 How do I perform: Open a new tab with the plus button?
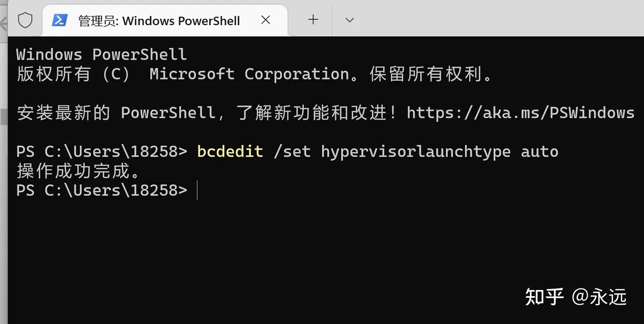[x=313, y=20]
